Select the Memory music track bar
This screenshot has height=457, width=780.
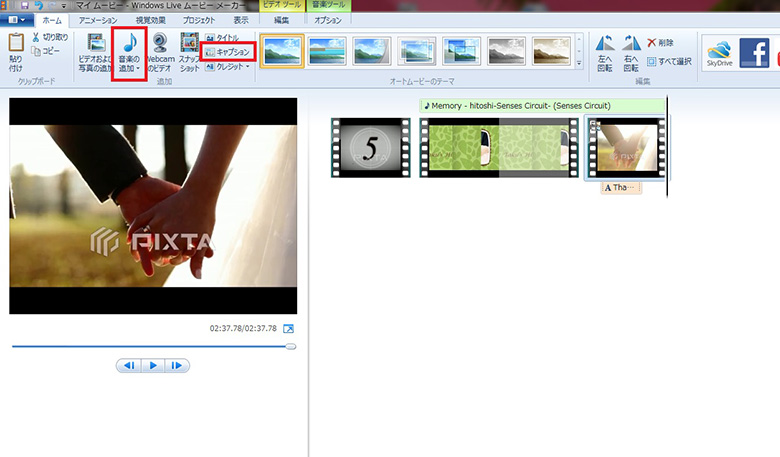(x=542, y=105)
